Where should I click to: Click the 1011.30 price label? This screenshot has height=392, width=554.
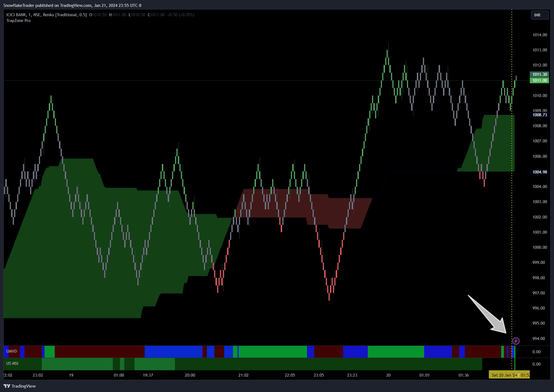pos(539,74)
